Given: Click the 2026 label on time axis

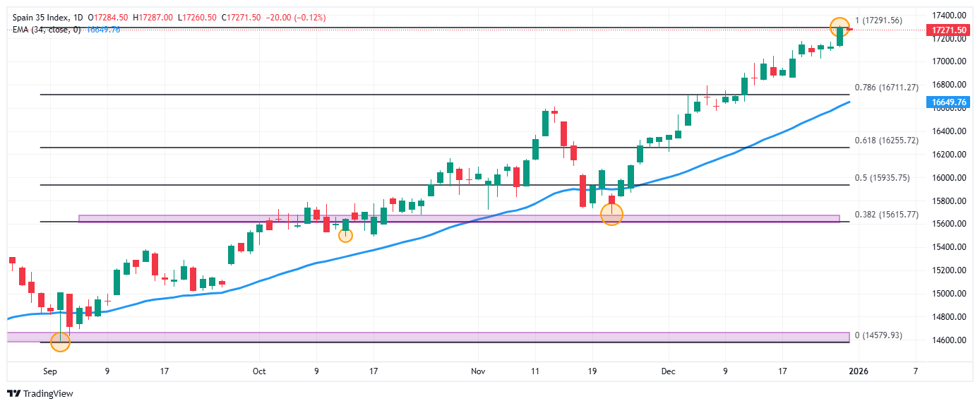Looking at the screenshot, I should point(859,371).
